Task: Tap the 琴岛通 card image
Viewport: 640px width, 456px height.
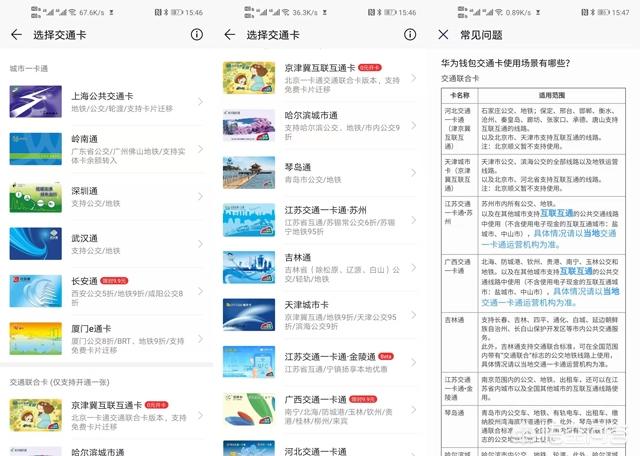Action: pyautogui.click(x=249, y=172)
